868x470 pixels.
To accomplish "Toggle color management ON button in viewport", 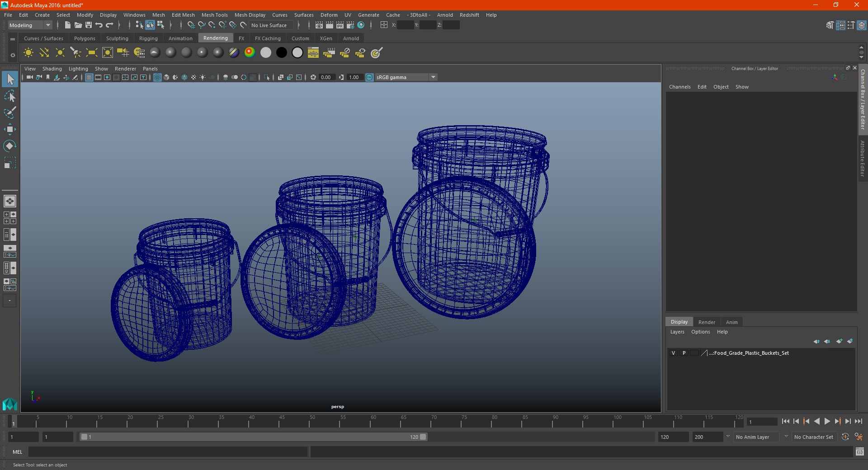I will [x=369, y=77].
